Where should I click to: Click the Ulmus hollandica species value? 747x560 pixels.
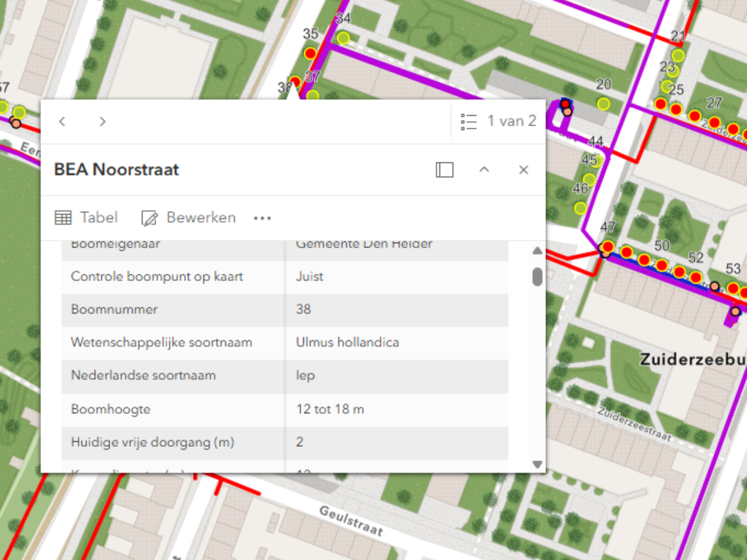(347, 342)
